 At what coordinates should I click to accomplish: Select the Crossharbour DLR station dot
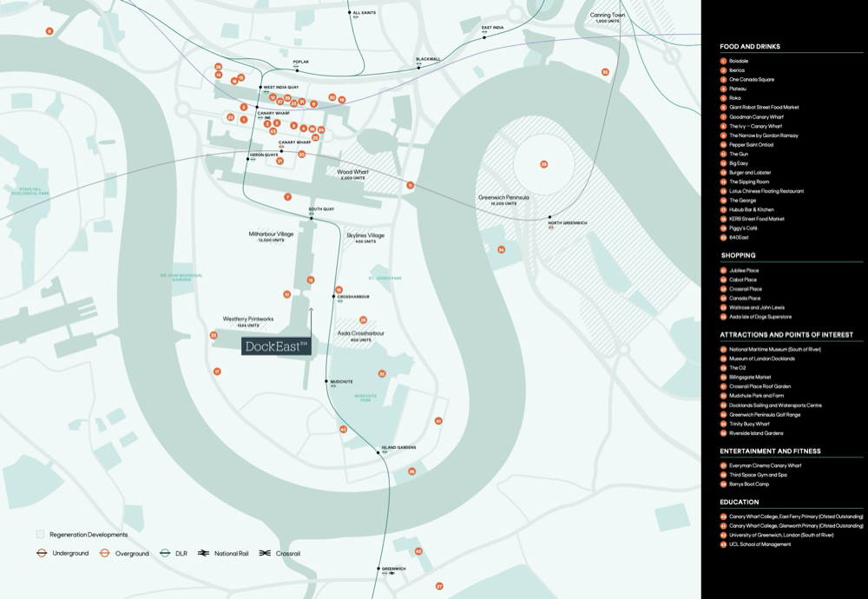(x=333, y=296)
